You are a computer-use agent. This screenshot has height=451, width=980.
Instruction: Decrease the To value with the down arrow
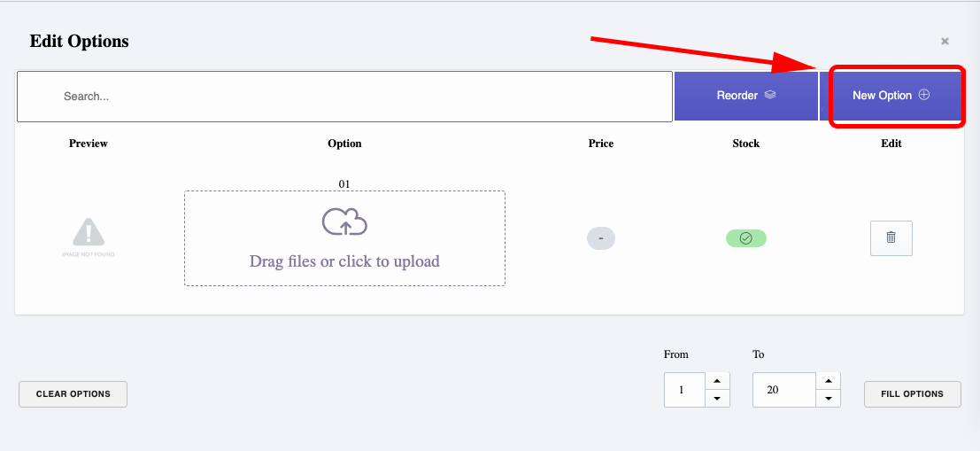[x=828, y=399]
